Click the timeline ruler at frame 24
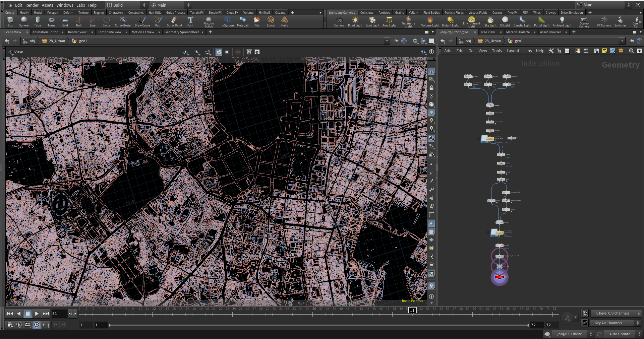 234,309
